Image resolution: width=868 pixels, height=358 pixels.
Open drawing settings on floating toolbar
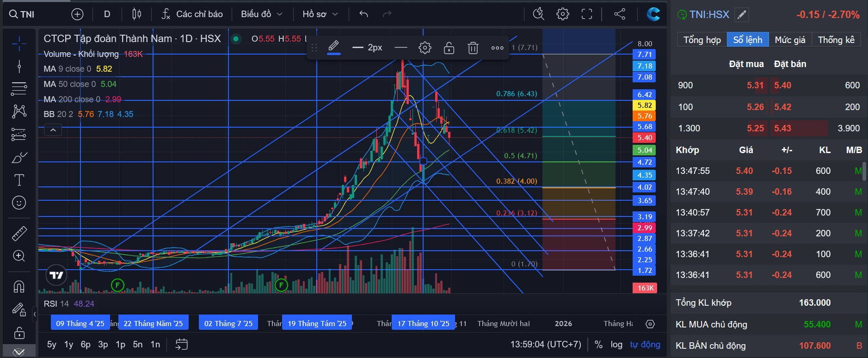425,48
